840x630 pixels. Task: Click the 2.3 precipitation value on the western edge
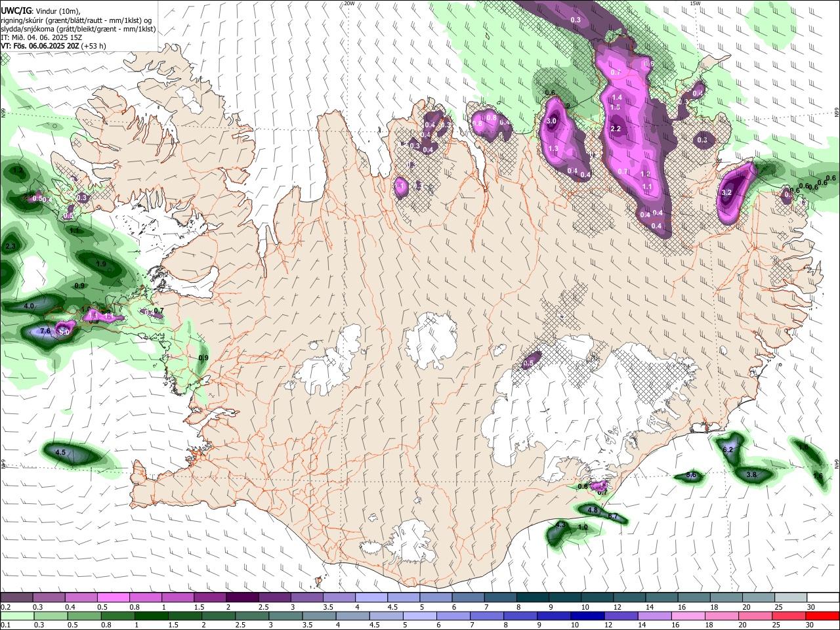tap(10, 246)
